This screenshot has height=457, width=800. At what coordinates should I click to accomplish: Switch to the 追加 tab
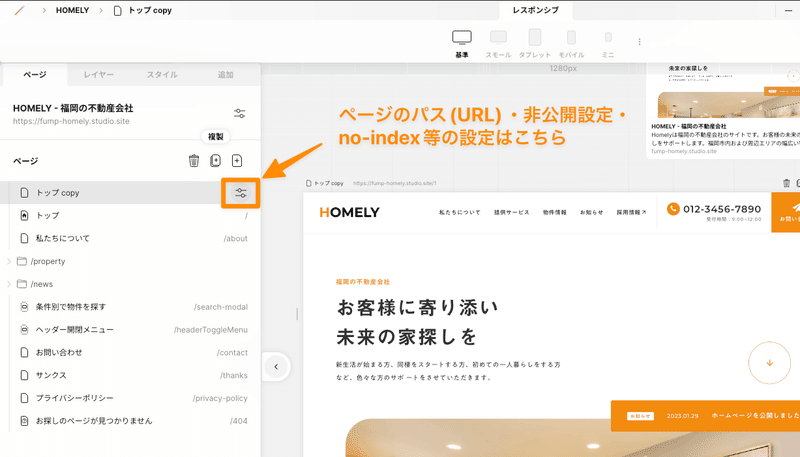226,74
